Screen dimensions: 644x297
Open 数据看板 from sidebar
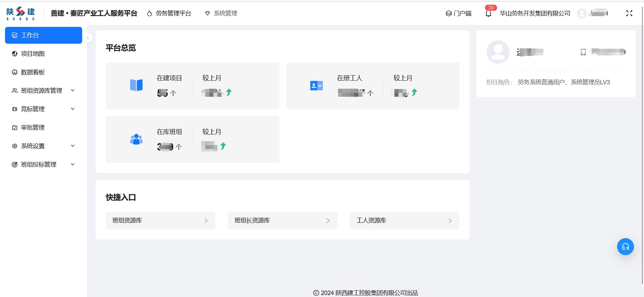coord(33,72)
